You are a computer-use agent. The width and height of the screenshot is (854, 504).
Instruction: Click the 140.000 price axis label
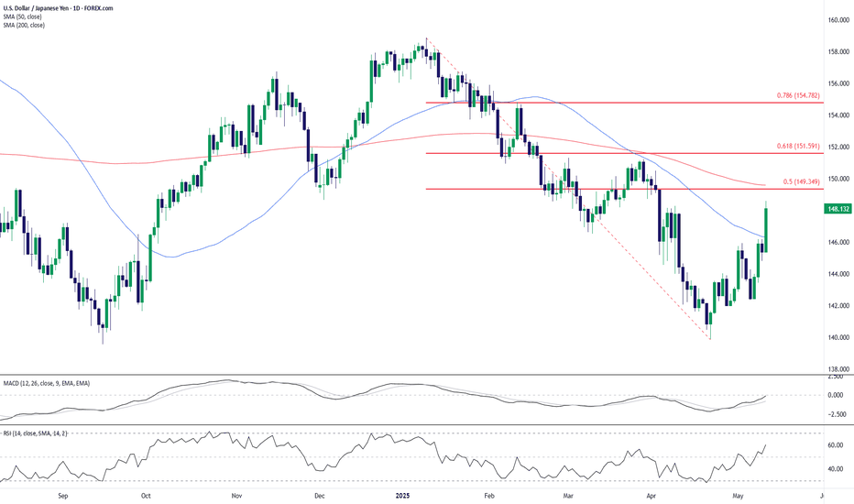click(x=838, y=337)
